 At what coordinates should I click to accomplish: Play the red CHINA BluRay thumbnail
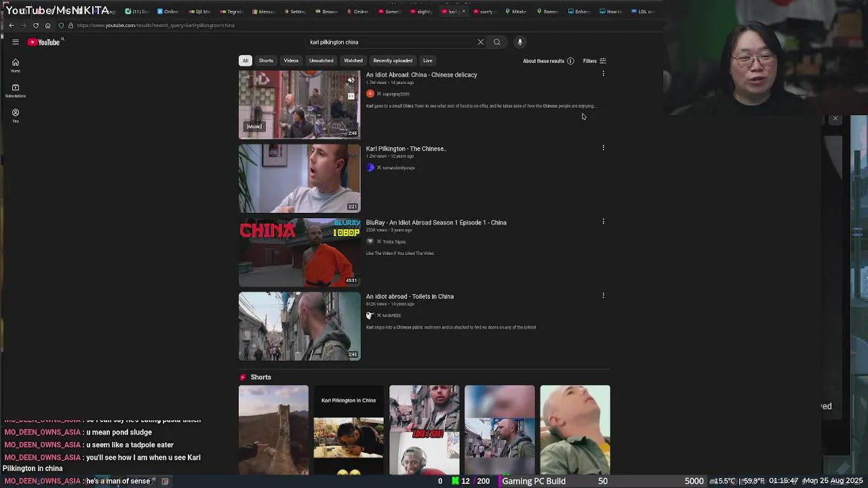299,252
